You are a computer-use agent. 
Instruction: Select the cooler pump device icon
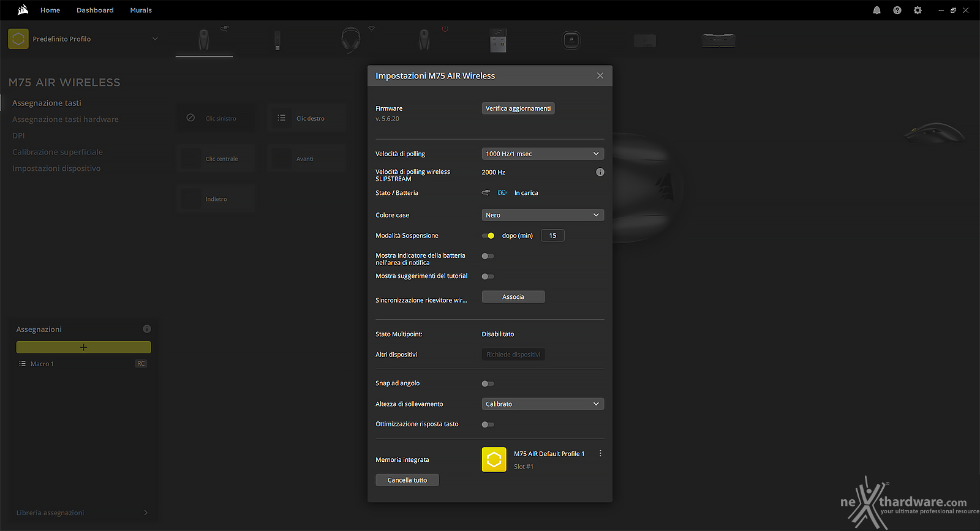coord(571,40)
